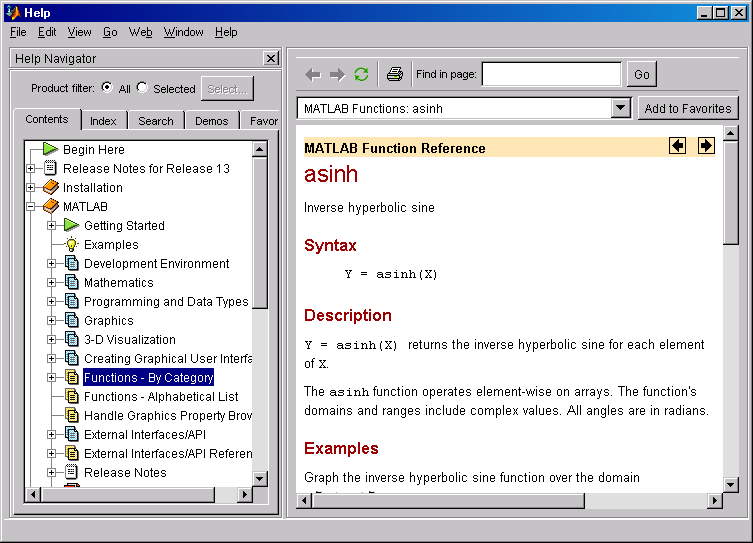
Task: Expand Release Notes for Release 13 node
Action: coord(30,169)
